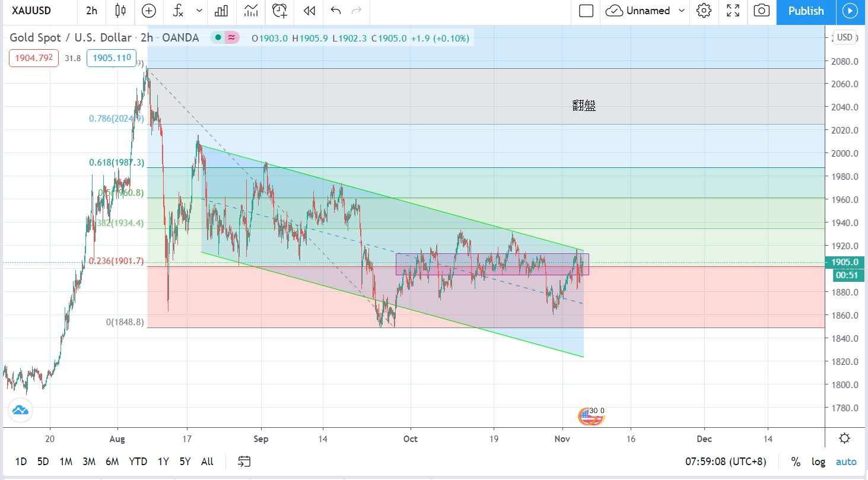Click the Publish button
This screenshot has width=868, height=480.
[806, 11]
